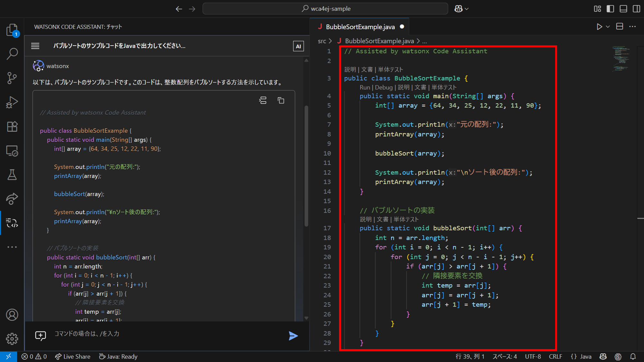The height and width of the screenshot is (362, 644).
Task: Click Debug CodeLens above main method
Action: point(384,87)
